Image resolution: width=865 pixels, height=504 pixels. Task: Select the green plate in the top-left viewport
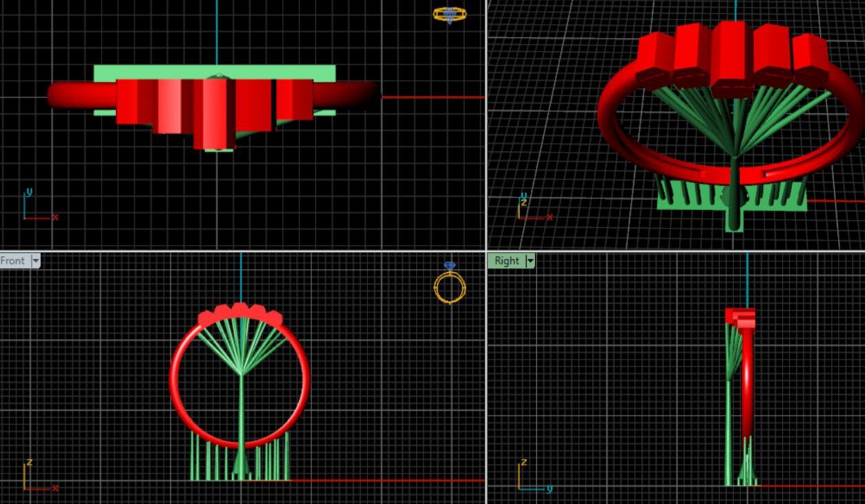214,72
